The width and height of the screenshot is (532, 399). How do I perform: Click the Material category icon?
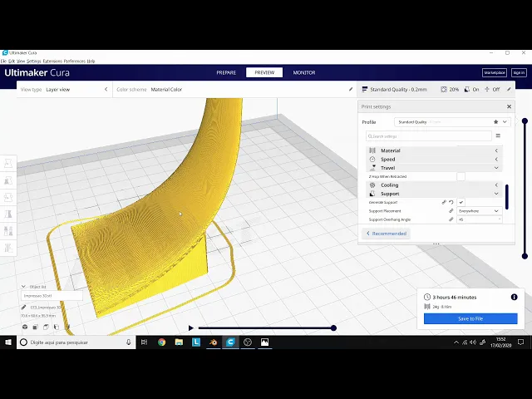tap(372, 150)
